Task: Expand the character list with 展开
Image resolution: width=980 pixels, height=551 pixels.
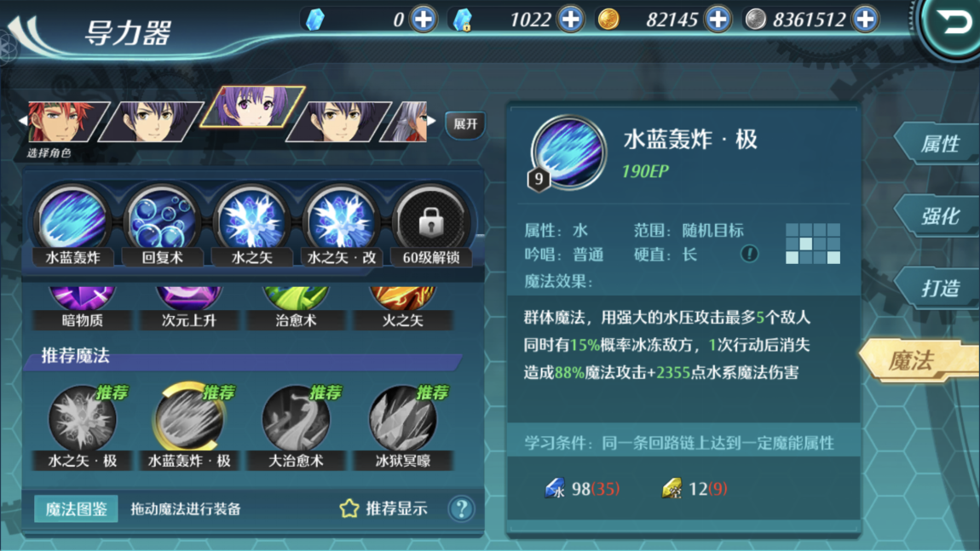Action: pos(465,124)
